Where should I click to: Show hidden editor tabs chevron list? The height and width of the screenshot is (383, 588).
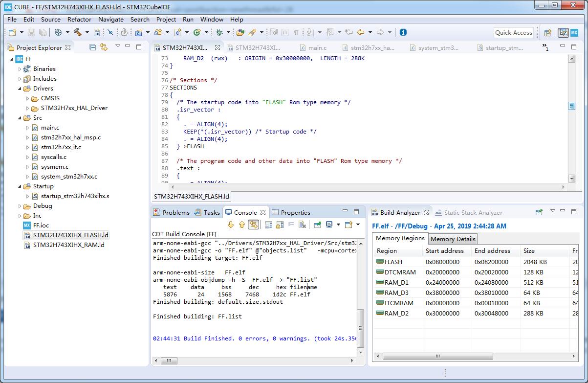[x=545, y=47]
